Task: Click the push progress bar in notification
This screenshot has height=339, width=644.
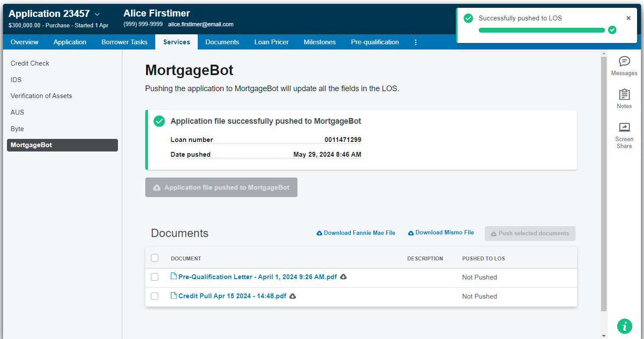Action: pyautogui.click(x=541, y=30)
